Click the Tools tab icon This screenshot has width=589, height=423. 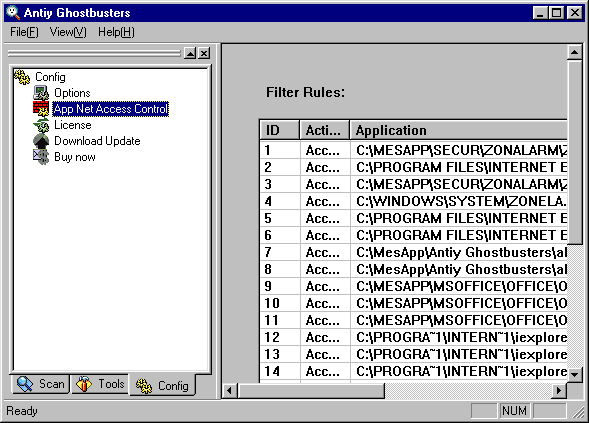click(84, 384)
